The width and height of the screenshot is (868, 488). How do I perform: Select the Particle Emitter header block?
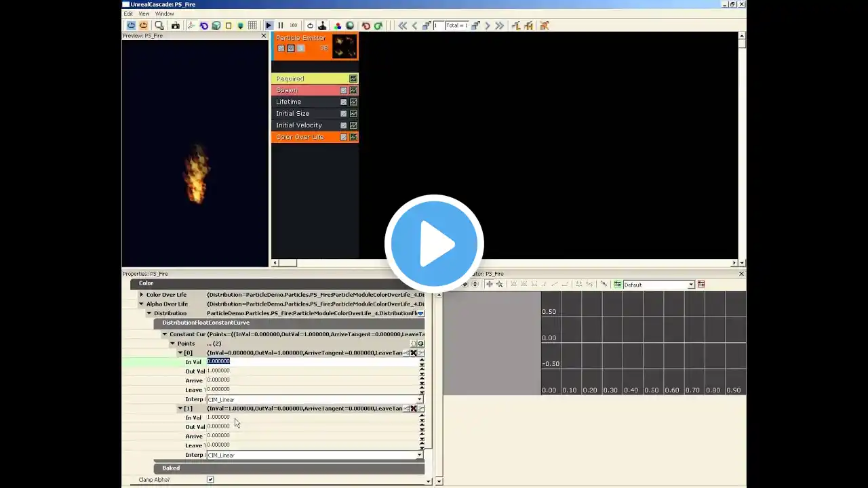click(x=315, y=46)
